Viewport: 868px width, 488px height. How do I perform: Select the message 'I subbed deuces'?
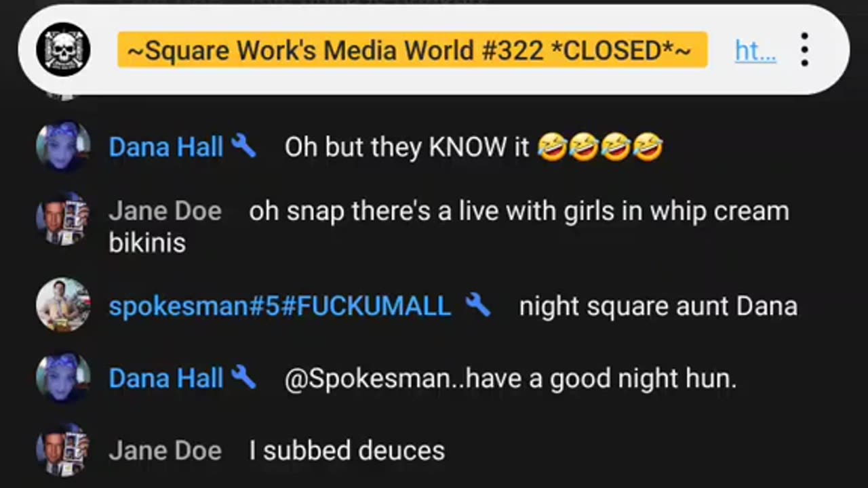[x=347, y=451]
